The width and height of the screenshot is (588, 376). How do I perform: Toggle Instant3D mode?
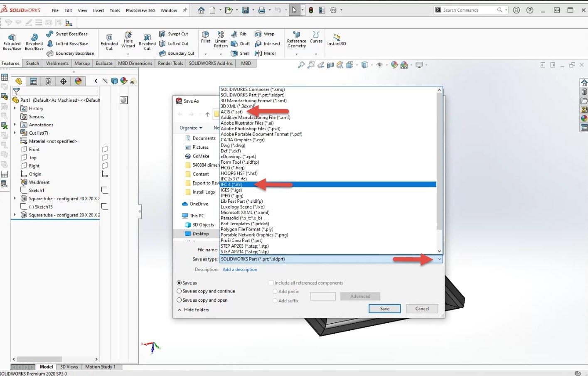click(x=337, y=40)
